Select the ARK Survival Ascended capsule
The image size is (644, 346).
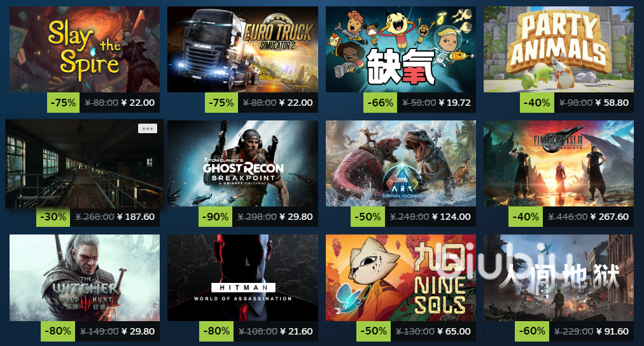[401, 163]
